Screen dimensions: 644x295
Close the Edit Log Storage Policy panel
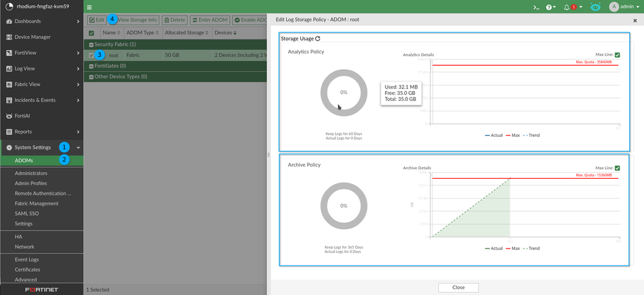pyautogui.click(x=635, y=20)
